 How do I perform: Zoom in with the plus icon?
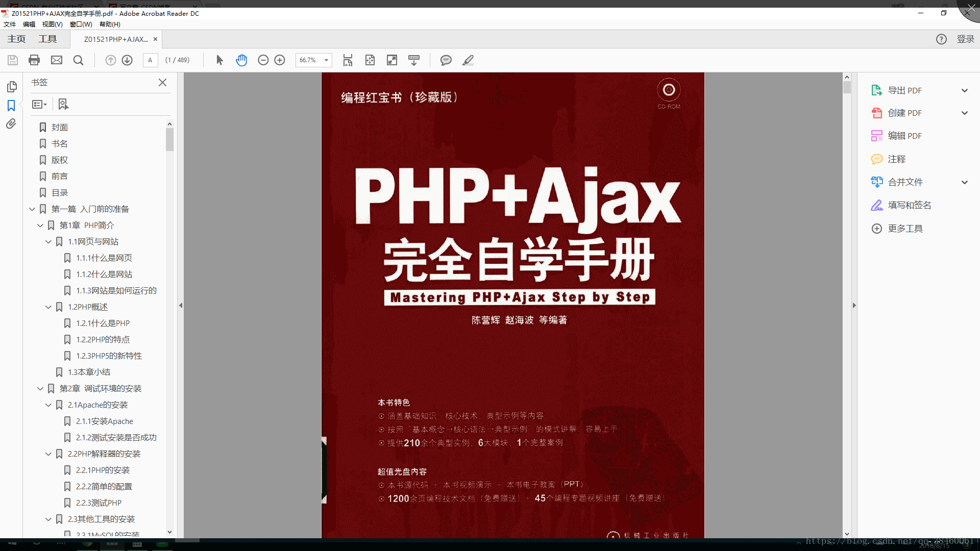coord(280,60)
